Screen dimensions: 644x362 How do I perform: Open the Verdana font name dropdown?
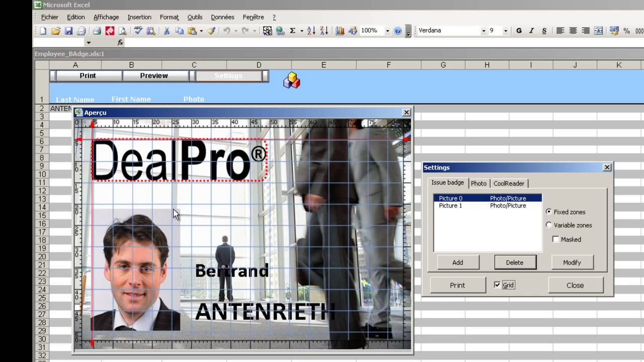click(x=484, y=31)
